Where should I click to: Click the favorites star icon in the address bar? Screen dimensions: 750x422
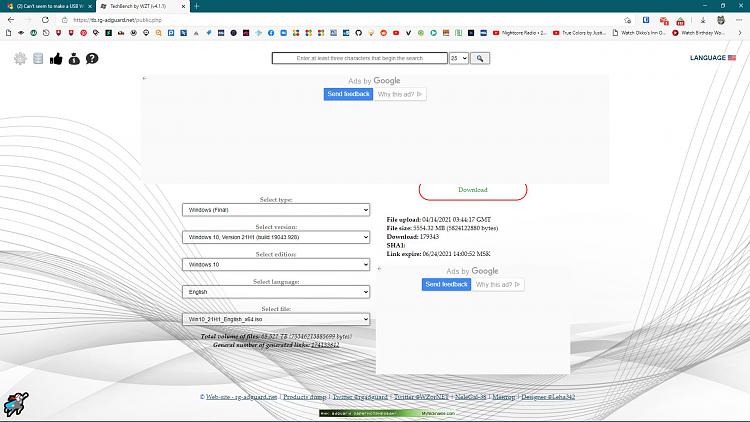(628, 20)
